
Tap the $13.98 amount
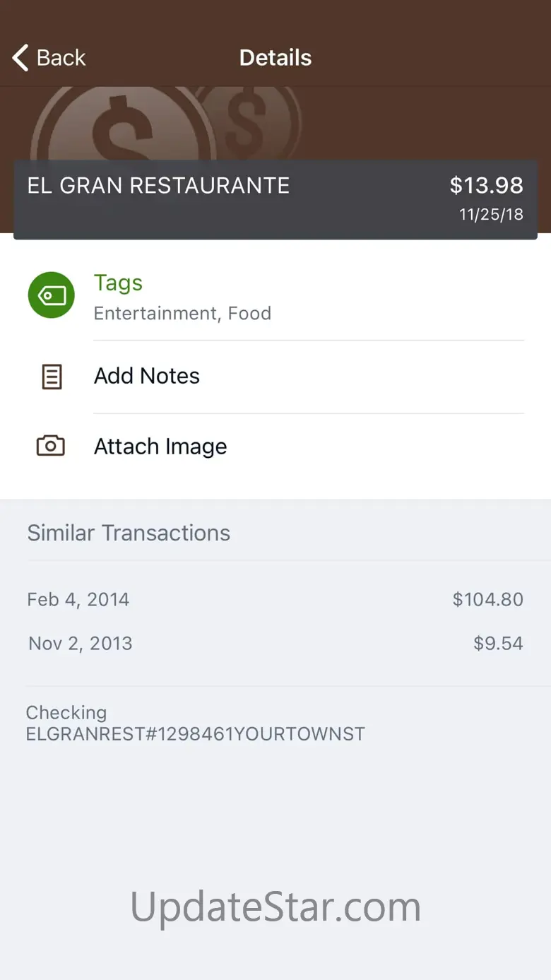[x=486, y=186]
